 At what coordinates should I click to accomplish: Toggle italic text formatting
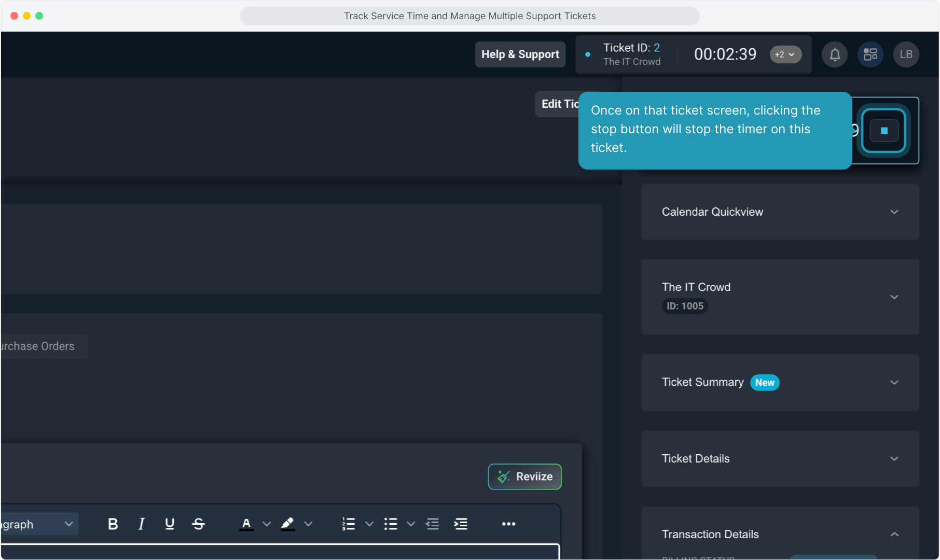(141, 524)
